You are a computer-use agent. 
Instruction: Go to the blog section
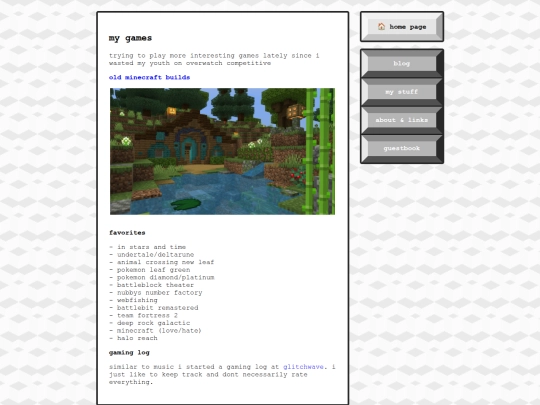[402, 63]
